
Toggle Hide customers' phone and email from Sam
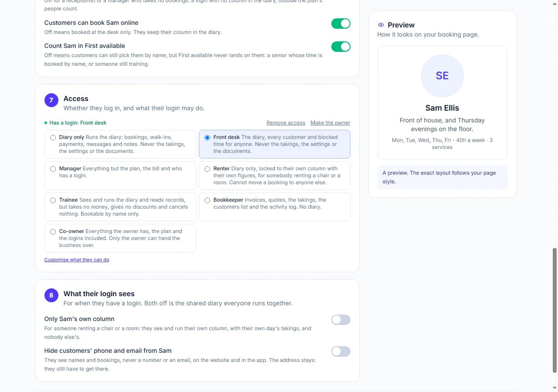click(x=341, y=351)
